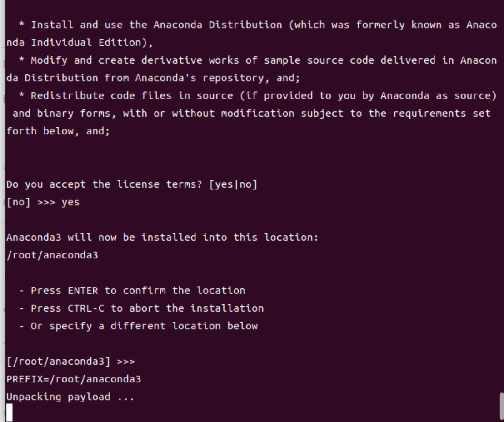Click the terminal scrollbar thumb
The image size is (504, 422).
(x=502, y=407)
